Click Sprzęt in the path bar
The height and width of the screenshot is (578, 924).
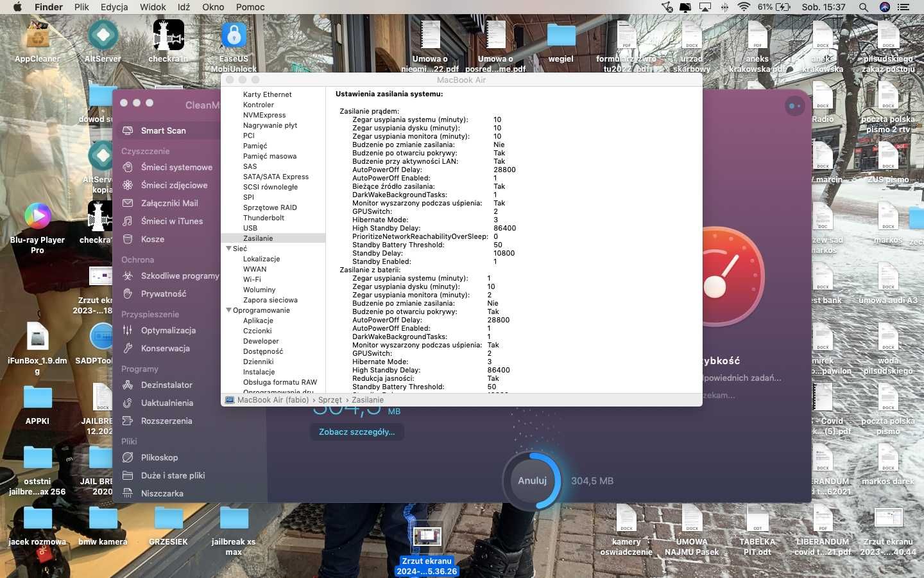[x=330, y=399]
